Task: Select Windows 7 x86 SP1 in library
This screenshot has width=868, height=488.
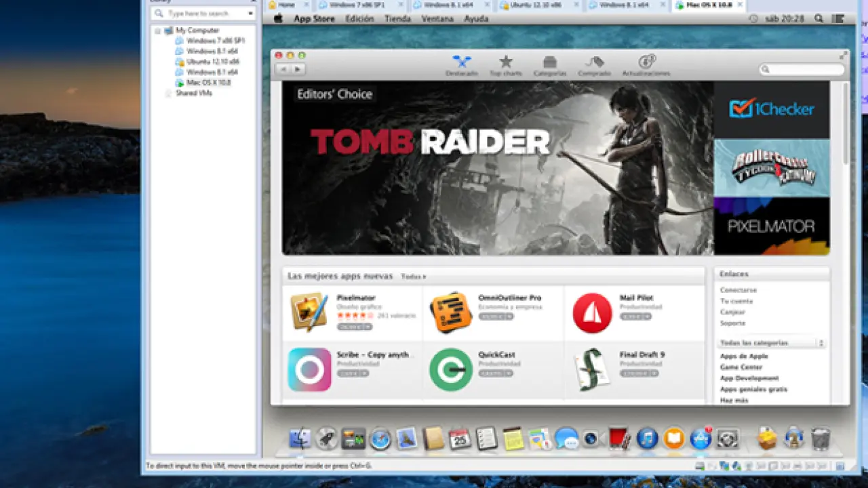Action: coord(215,41)
